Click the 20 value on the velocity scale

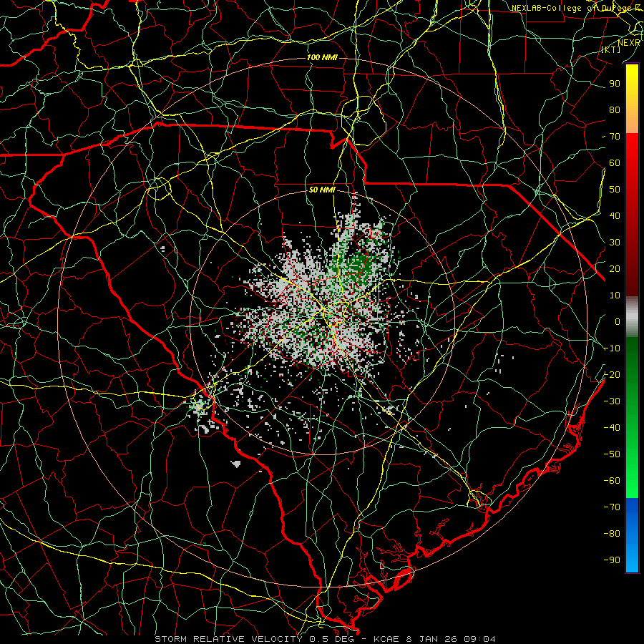pyautogui.click(x=615, y=269)
